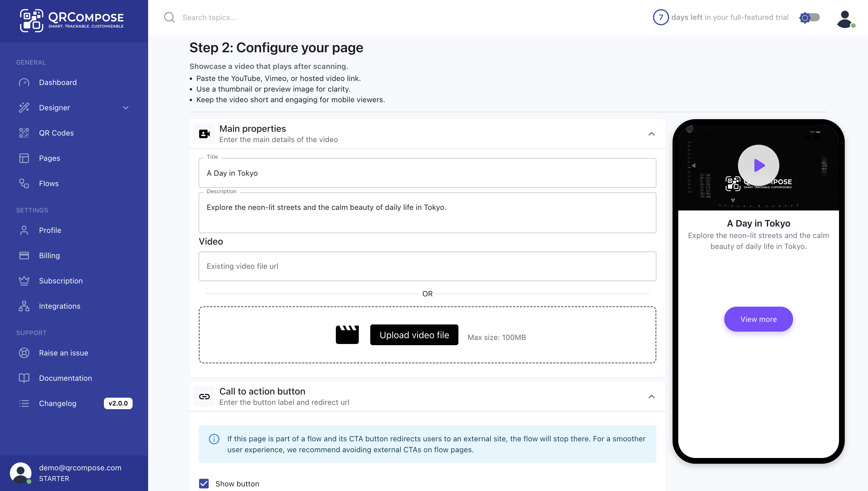Image resolution: width=868 pixels, height=491 pixels.
Task: Click the video camera icon beside Main properties
Action: pos(204,134)
